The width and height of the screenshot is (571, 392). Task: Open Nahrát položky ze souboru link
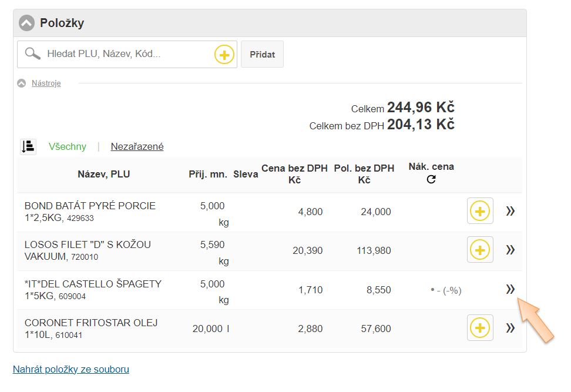(x=71, y=369)
